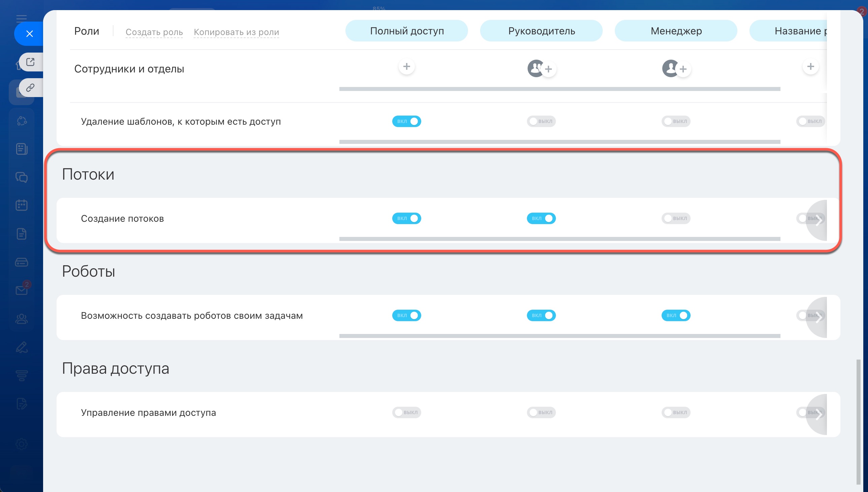Open the chat messages sidebar icon
The image size is (868, 492).
pos(22,177)
